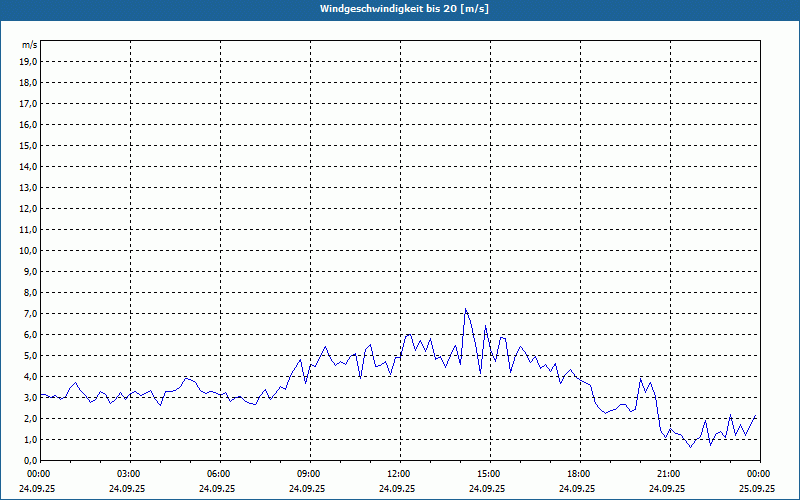Pick the 7,0 y-axis label
800x500 pixels.
pos(30,313)
